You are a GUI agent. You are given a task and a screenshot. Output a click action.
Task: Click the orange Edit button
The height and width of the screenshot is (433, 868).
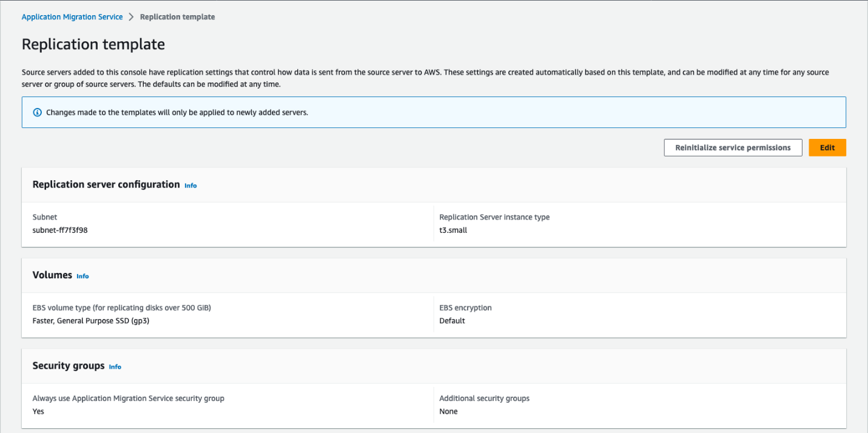827,148
